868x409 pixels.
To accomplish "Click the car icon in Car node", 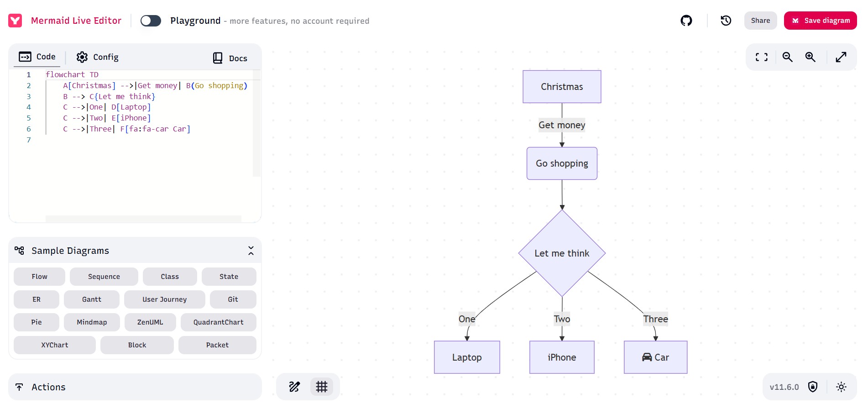I will pyautogui.click(x=647, y=357).
